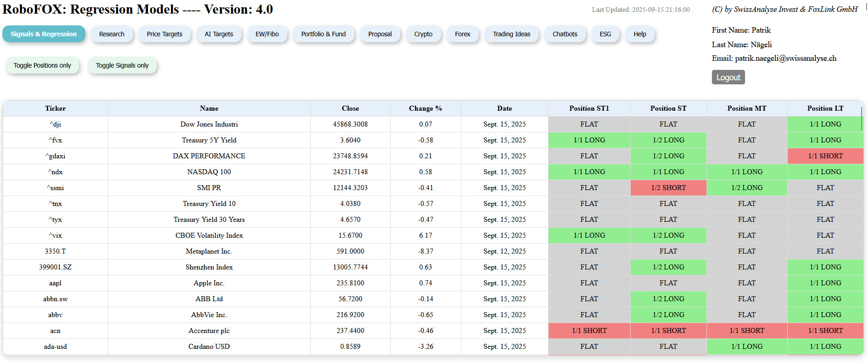Click the Toggle Positions only button

[42, 65]
